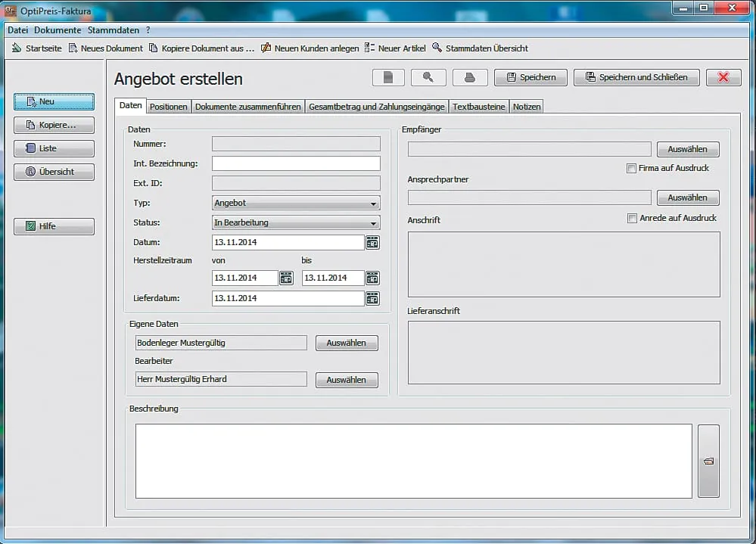Click Neuen Kunden anlegen toolbar item
This screenshot has height=544, width=756.
[310, 48]
